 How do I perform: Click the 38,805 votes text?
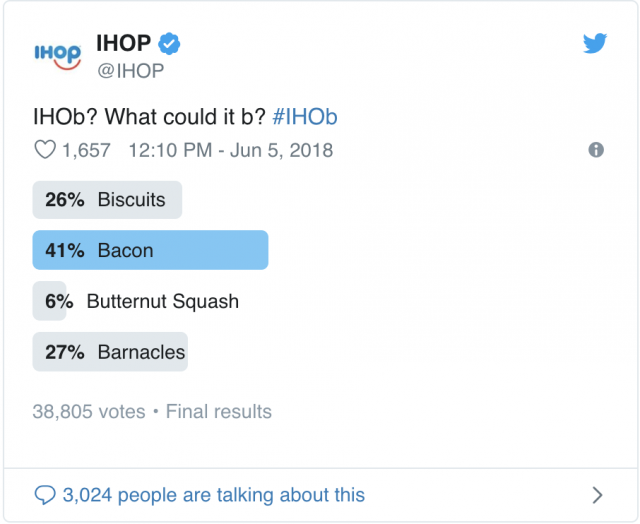click(x=89, y=411)
